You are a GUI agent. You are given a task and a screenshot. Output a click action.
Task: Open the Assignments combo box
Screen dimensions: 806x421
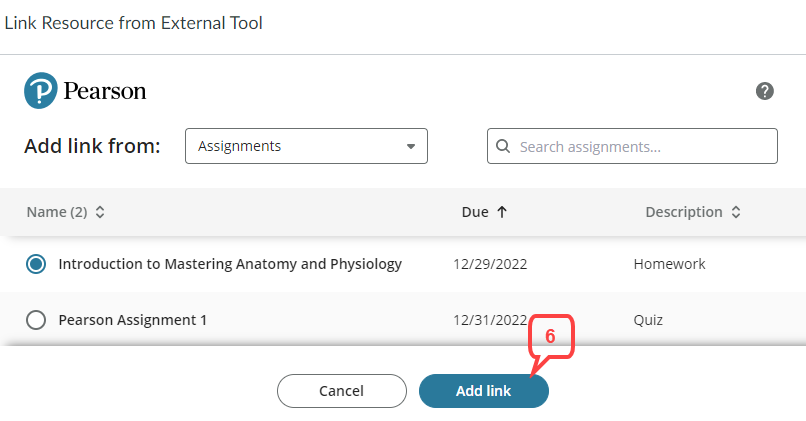[306, 146]
